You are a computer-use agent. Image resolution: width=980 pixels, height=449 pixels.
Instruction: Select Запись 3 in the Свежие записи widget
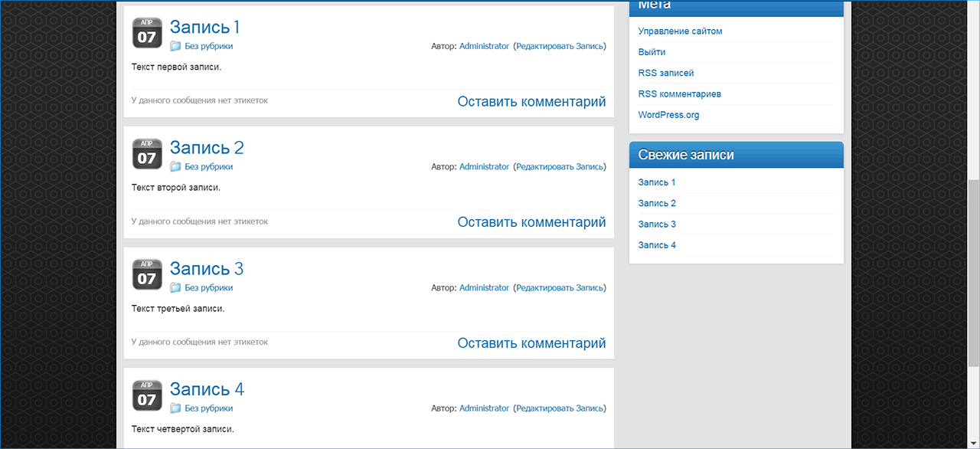657,224
